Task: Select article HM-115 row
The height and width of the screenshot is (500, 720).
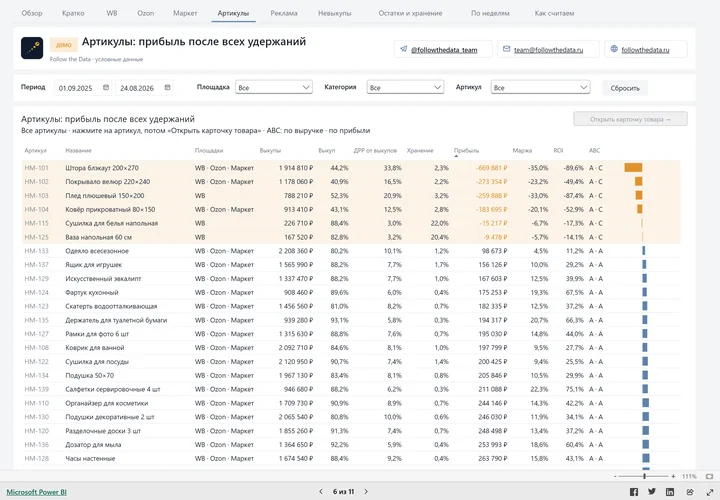Action: click(351, 223)
